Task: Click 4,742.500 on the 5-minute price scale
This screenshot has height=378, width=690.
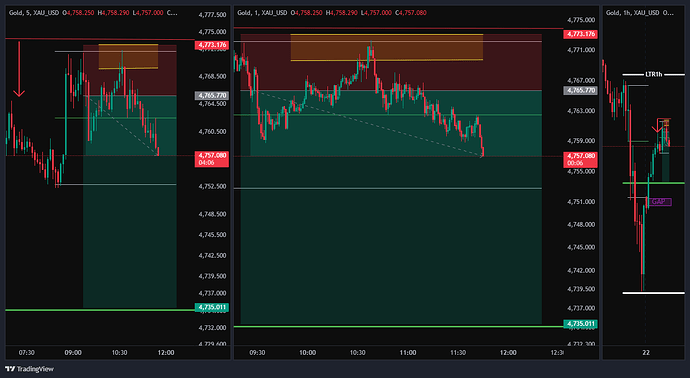Action: (x=212, y=256)
